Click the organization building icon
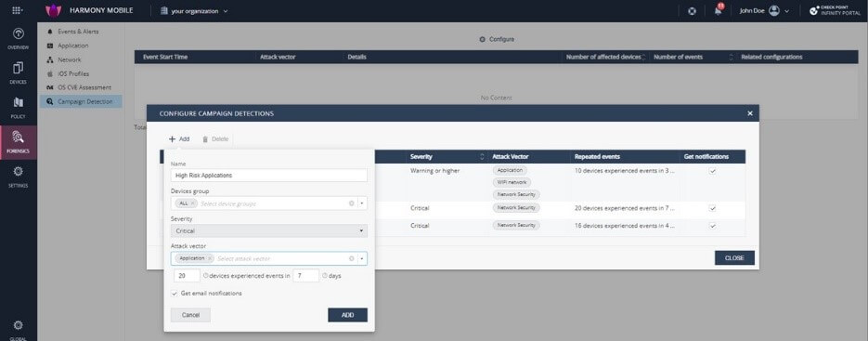Screen dimensions: 868x341 point(164,10)
